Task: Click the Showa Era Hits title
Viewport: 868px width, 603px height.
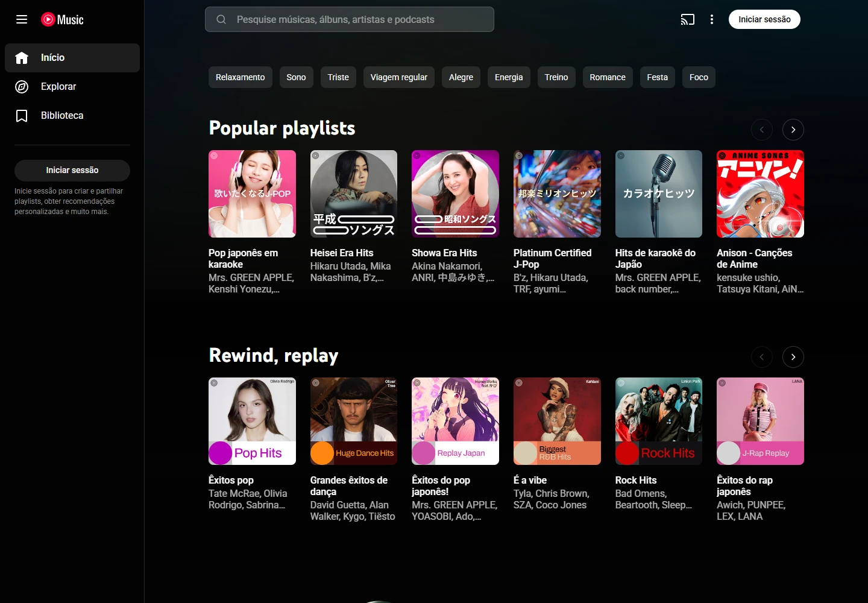Action: [444, 253]
